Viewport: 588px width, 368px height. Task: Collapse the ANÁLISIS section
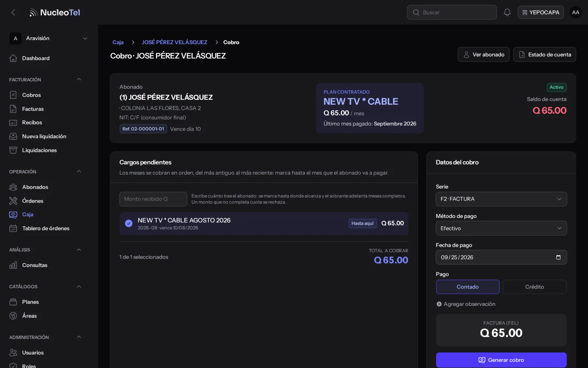(79, 250)
